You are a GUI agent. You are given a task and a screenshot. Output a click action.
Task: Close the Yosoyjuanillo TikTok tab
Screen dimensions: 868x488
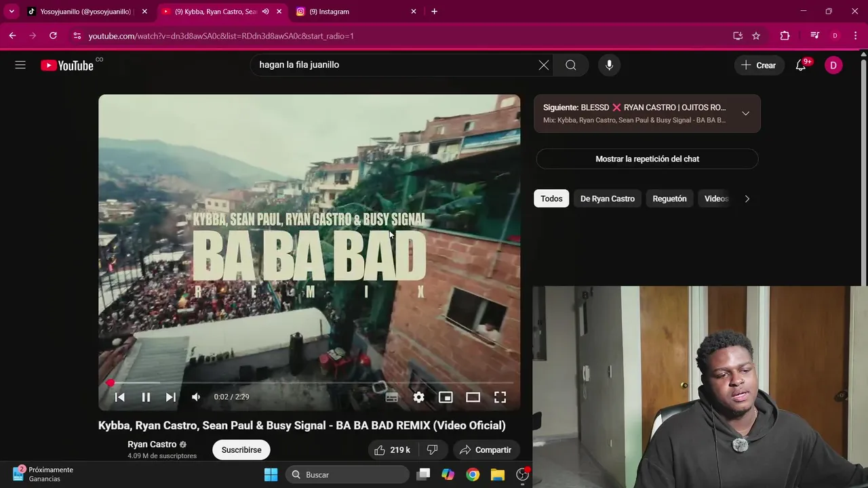pos(144,12)
